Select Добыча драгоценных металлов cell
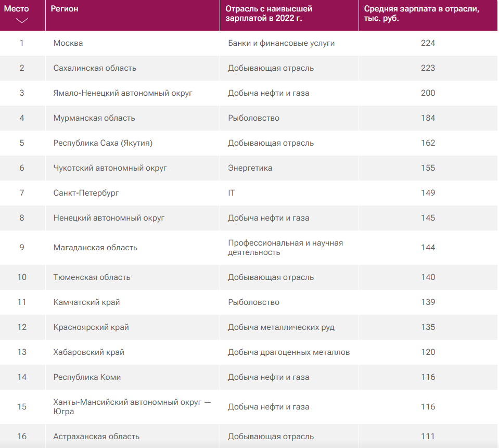The width and height of the screenshot is (499, 448). tap(289, 352)
